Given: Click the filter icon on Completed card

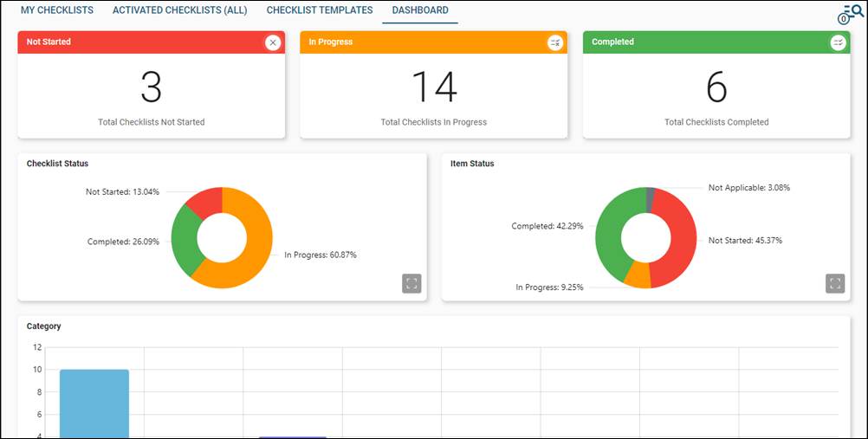Looking at the screenshot, I should coord(838,42).
